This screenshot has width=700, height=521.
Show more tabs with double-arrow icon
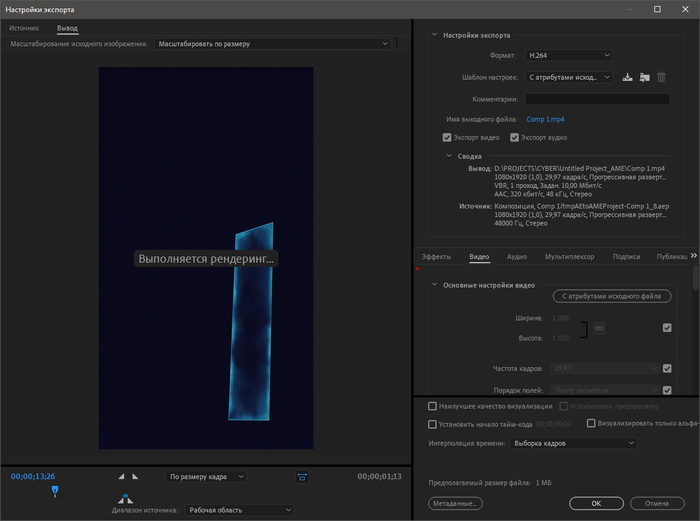pos(694,256)
